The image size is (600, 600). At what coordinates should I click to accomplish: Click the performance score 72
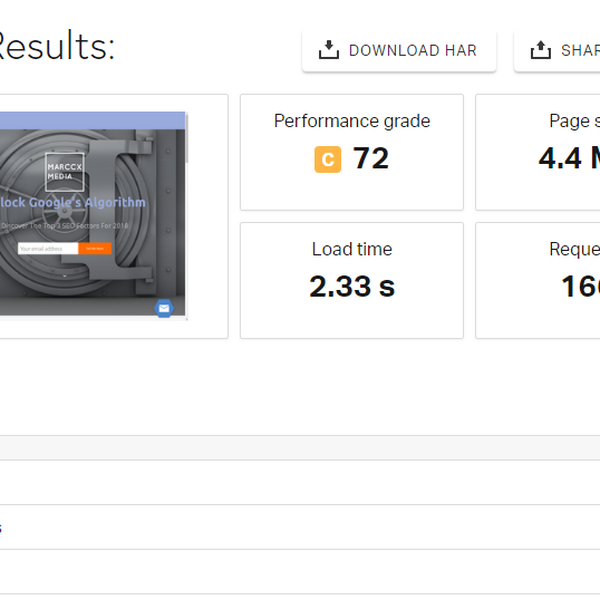[371, 159]
